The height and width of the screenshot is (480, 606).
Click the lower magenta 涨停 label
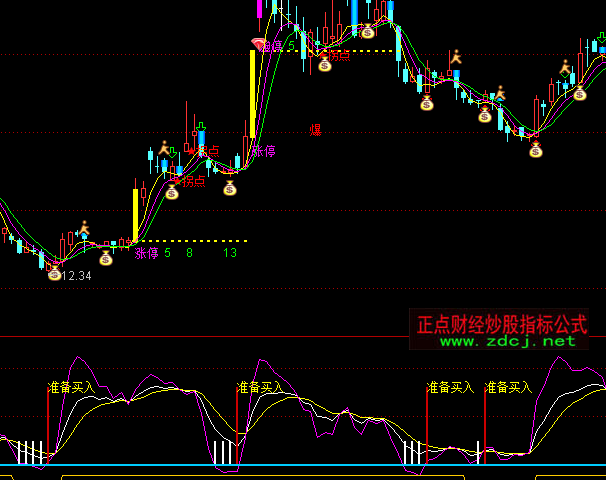pyautogui.click(x=147, y=254)
